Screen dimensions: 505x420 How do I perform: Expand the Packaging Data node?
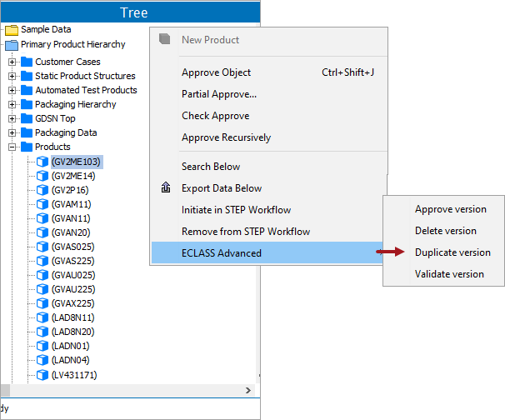tap(12, 132)
